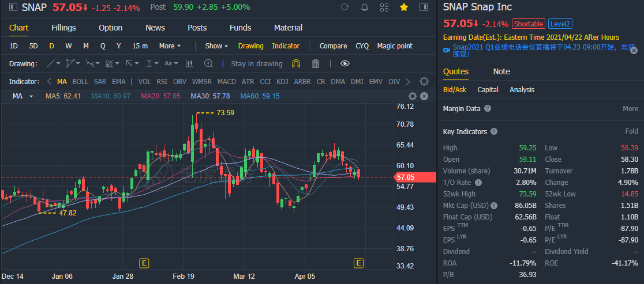Enable the RSI indicator
Image resolution: width=644 pixels, height=284 pixels.
point(162,82)
